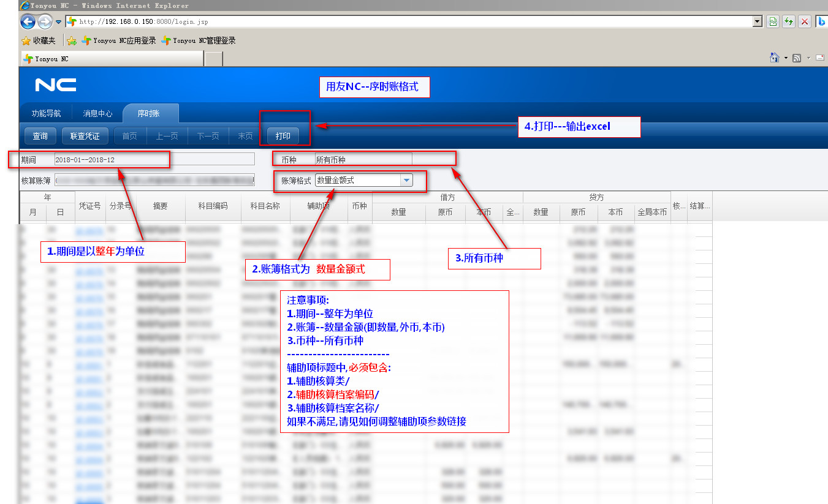Click the browser Back arrow button
Viewport: 828px width, 504px height.
pyautogui.click(x=28, y=22)
